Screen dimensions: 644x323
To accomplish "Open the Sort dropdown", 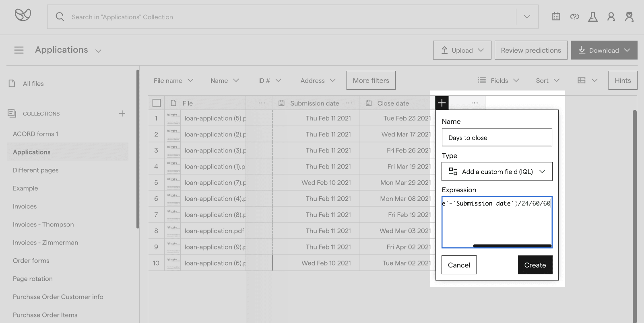I will click(548, 80).
